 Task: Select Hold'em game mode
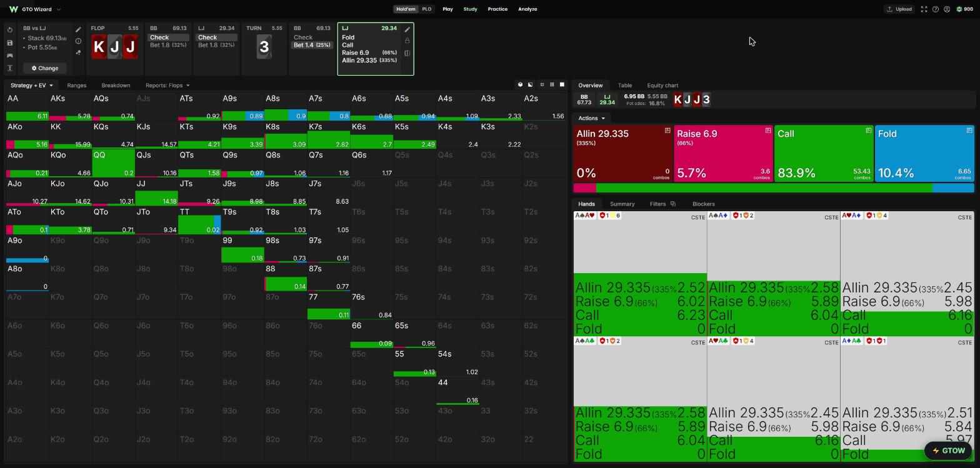pyautogui.click(x=406, y=9)
